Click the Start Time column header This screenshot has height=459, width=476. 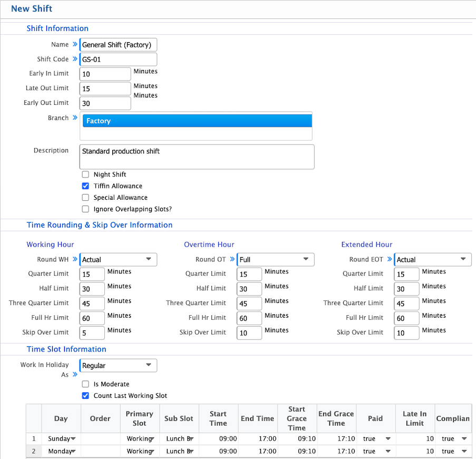pos(218,418)
